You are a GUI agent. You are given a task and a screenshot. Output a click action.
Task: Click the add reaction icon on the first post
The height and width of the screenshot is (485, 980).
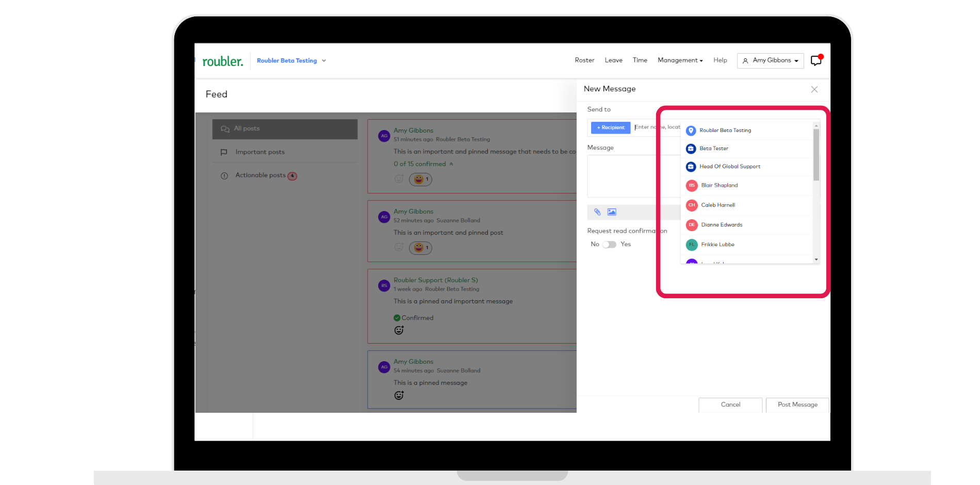point(399,179)
